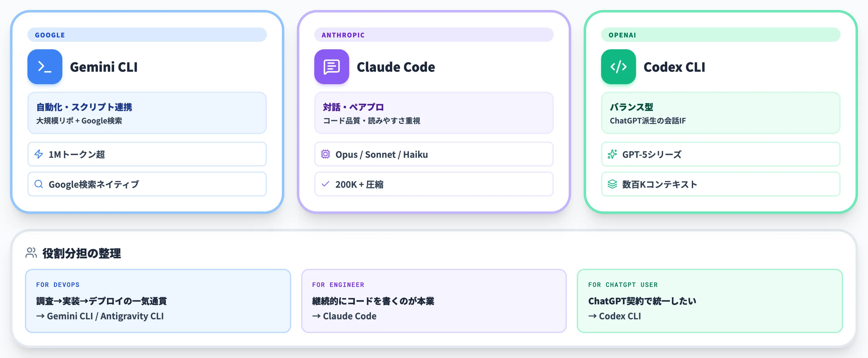Screen dimensions: 868x358
Task: Click the 役割分担の整理 section heading
Action: tap(82, 253)
